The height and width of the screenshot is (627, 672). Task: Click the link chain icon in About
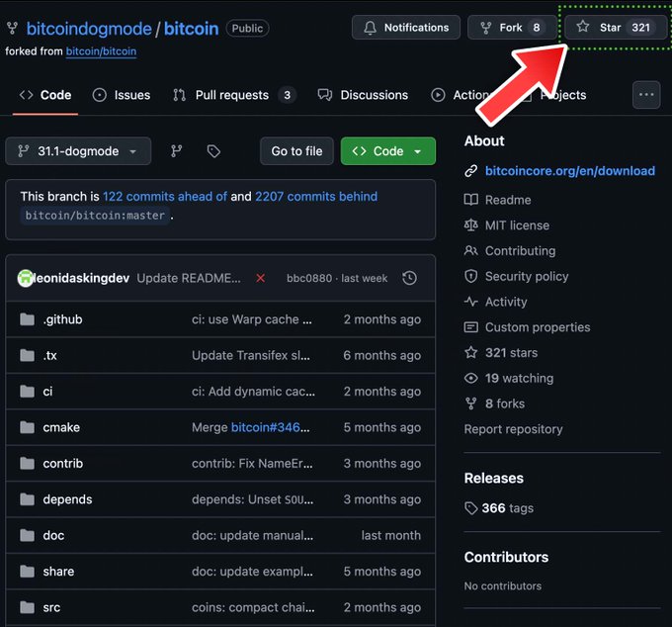click(x=471, y=171)
